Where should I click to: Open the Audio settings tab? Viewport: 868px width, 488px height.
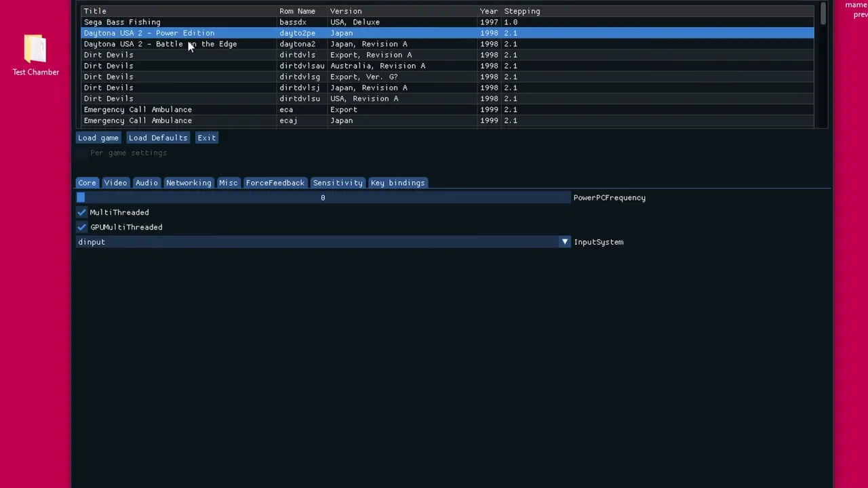(x=146, y=182)
